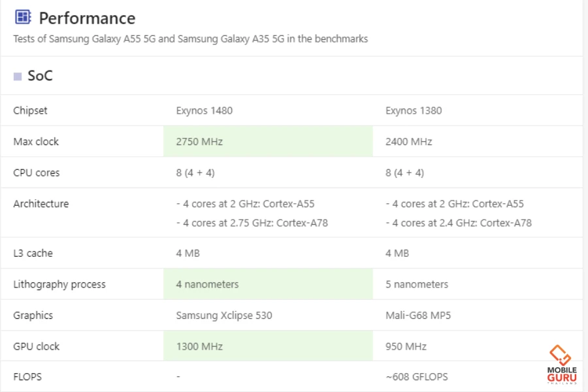This screenshot has height=392, width=588.
Task: Click the 5 nanometers value
Action: click(417, 284)
